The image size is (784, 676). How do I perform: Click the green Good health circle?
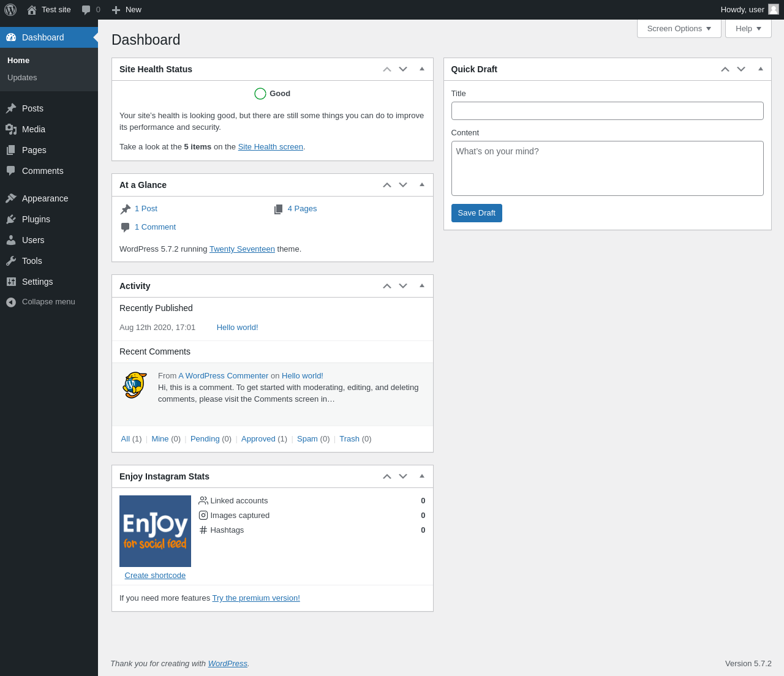pos(260,94)
